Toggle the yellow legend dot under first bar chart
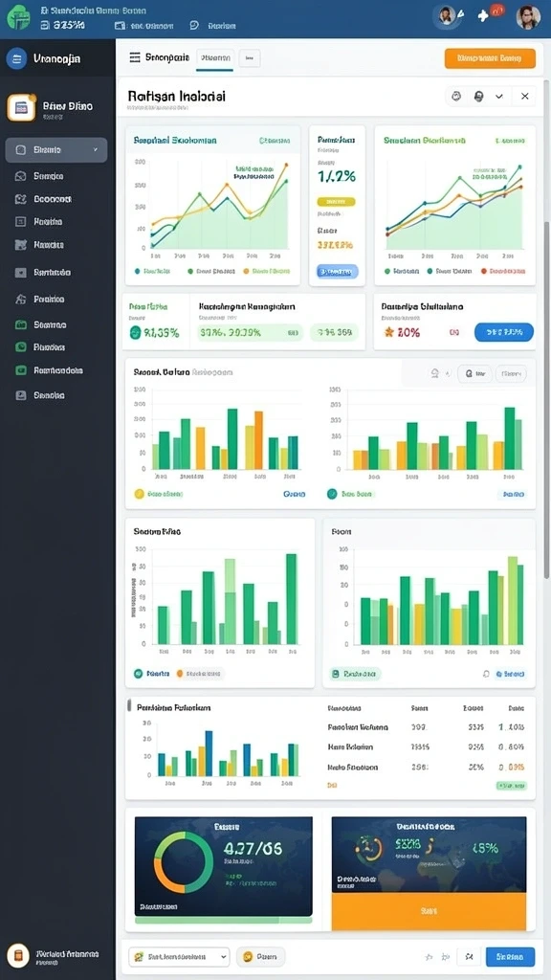 [x=139, y=494]
